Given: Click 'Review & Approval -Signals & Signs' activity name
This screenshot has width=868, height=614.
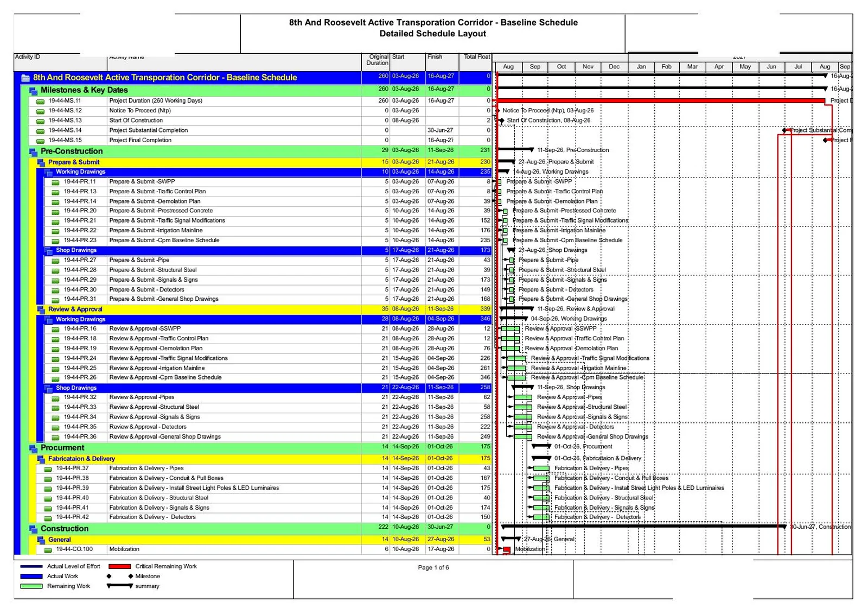Looking at the screenshot, I should [155, 417].
